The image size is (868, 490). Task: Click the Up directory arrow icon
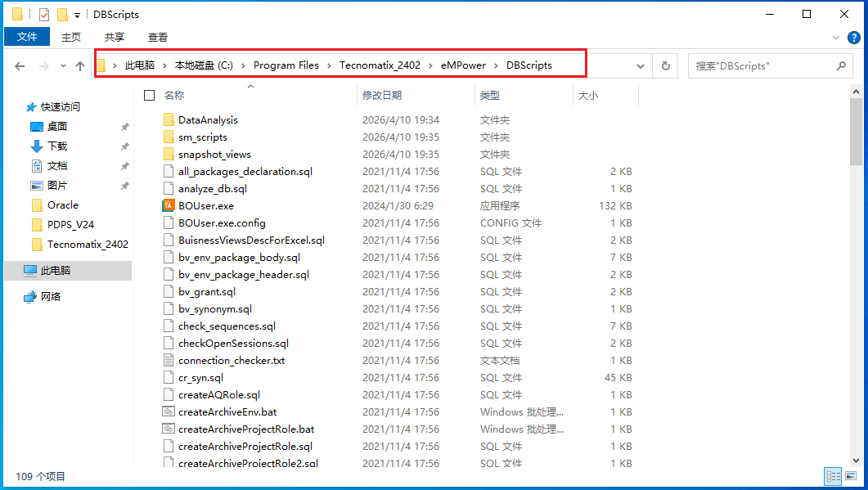click(x=80, y=66)
